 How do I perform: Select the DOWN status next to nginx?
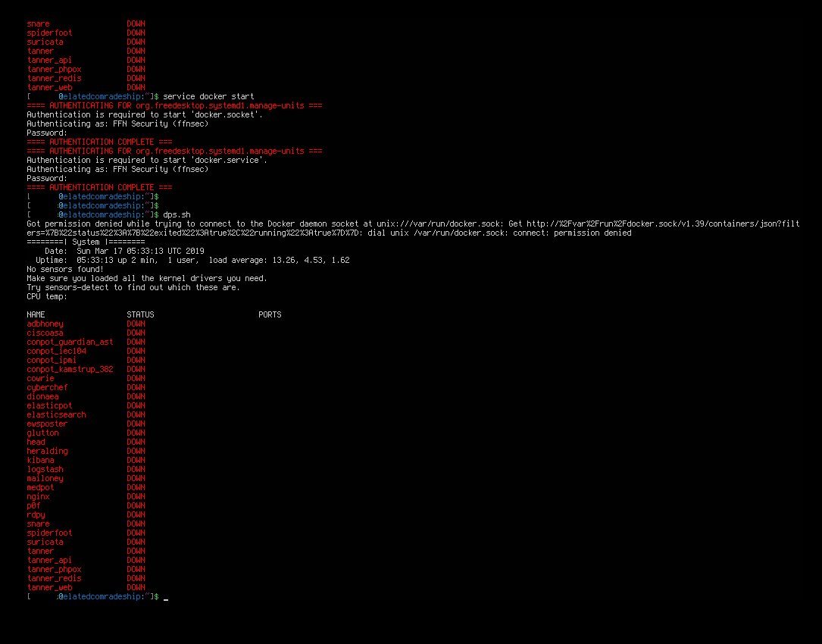tap(136, 496)
